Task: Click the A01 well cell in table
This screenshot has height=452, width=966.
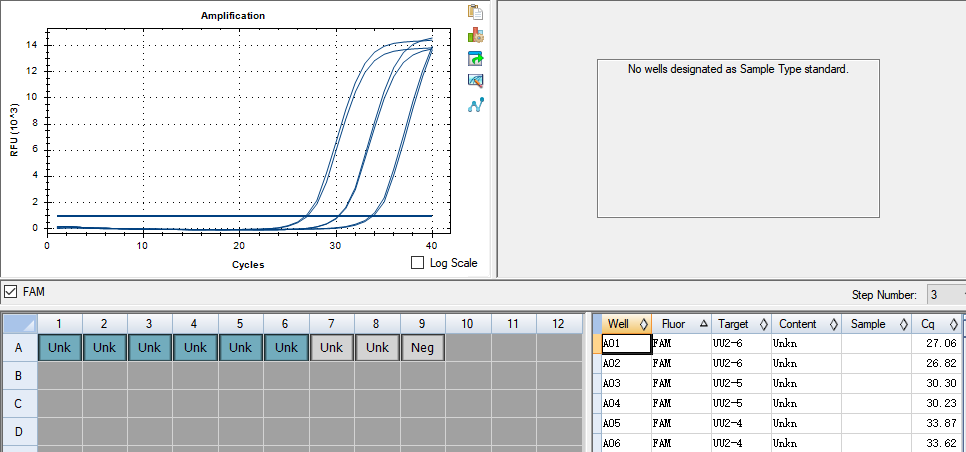Action: tap(626, 344)
